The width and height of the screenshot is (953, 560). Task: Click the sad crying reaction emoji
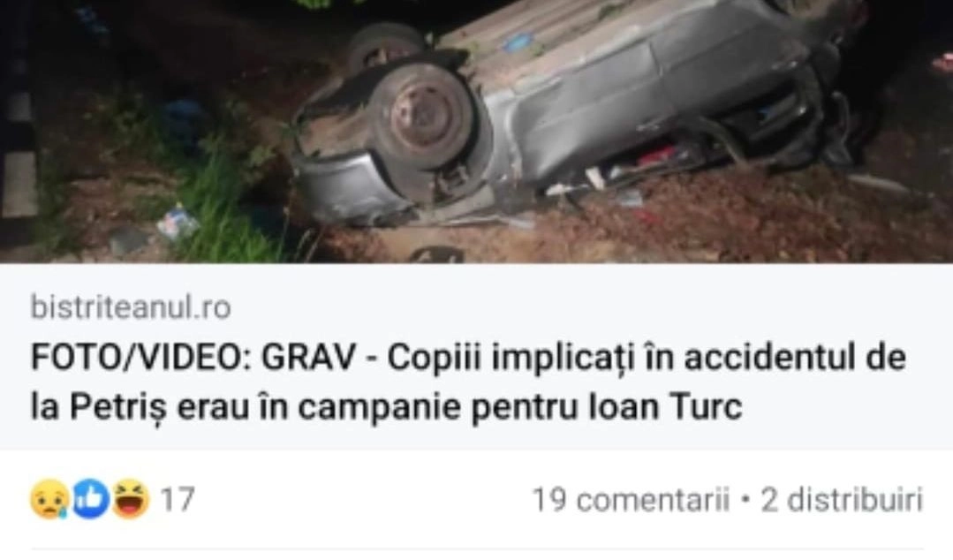[49, 499]
